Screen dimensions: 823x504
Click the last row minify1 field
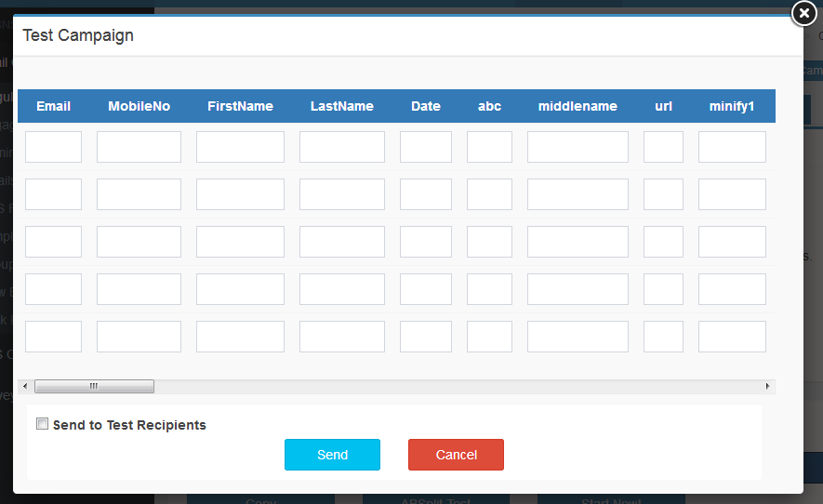point(732,337)
